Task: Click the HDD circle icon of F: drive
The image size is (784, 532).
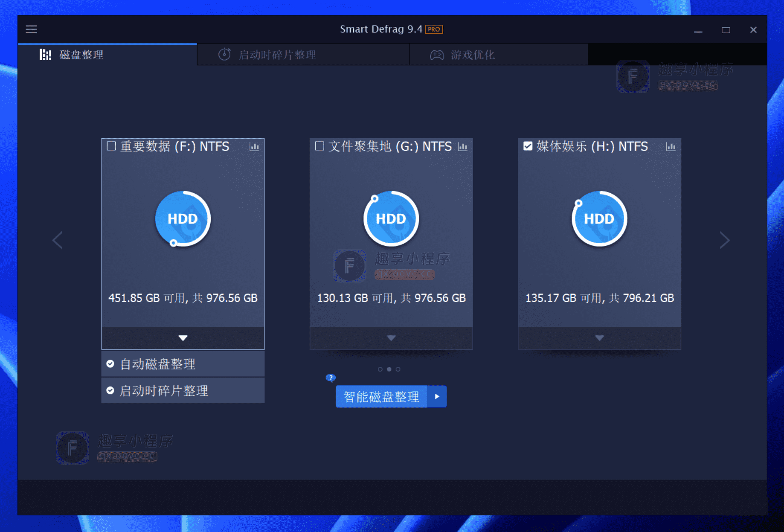Action: click(x=183, y=218)
